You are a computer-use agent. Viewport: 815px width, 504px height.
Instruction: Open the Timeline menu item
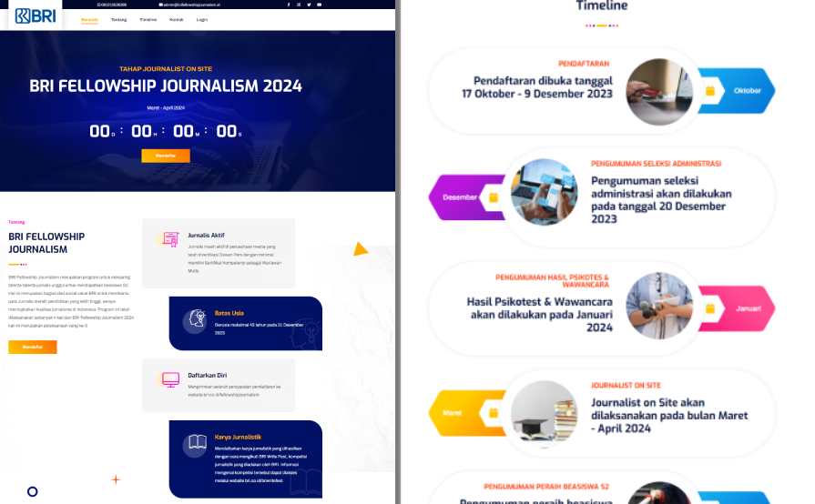[148, 19]
